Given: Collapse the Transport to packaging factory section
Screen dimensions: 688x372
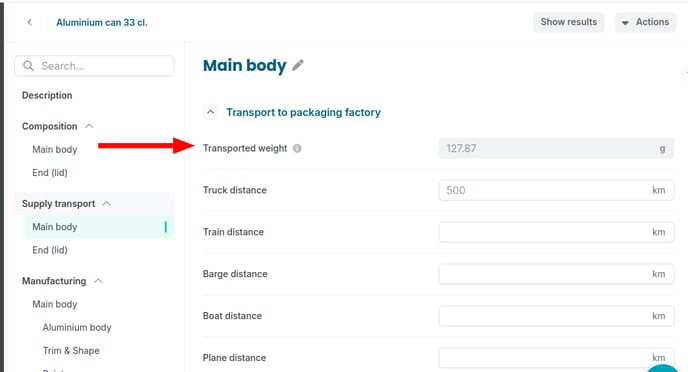Looking at the screenshot, I should pyautogui.click(x=211, y=112).
